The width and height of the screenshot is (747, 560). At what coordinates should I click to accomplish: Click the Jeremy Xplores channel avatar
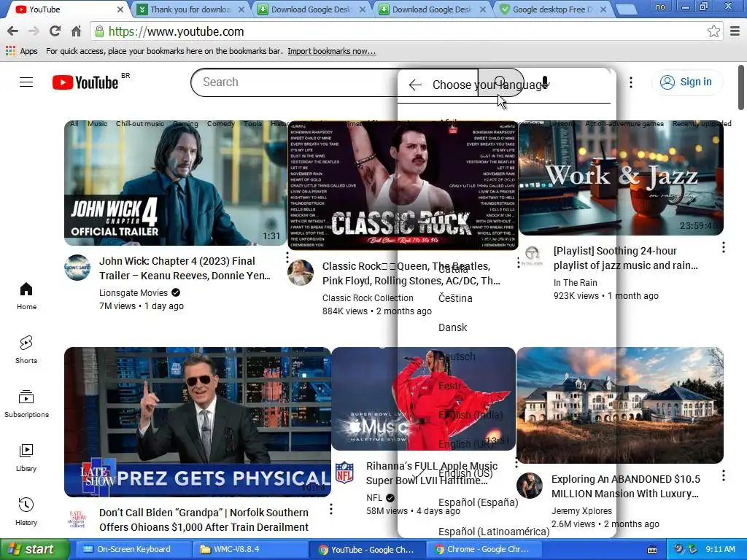pos(530,486)
